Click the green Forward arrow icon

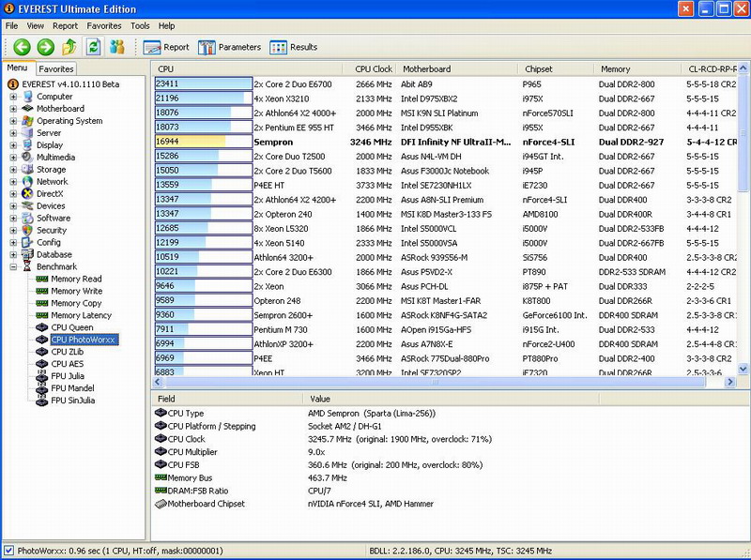45,47
